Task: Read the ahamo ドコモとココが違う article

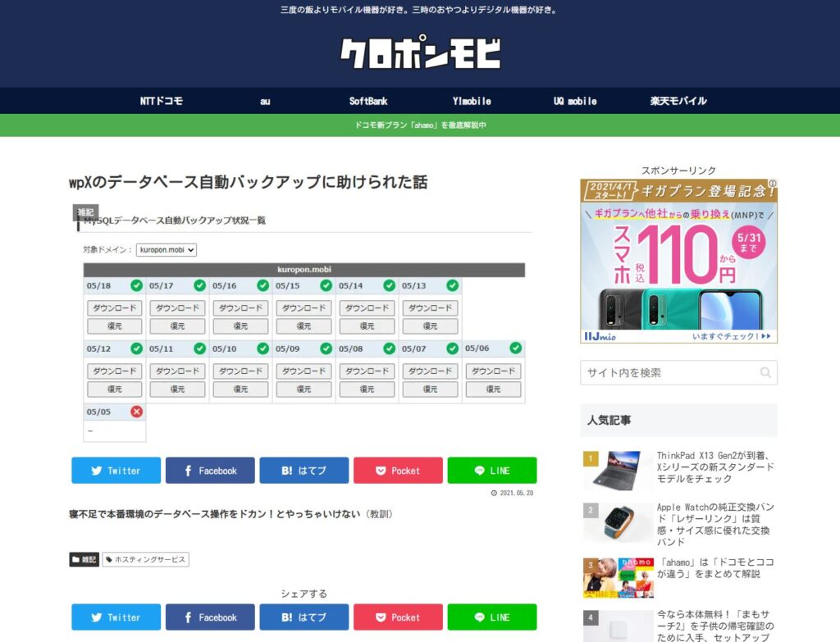Action: [715, 567]
